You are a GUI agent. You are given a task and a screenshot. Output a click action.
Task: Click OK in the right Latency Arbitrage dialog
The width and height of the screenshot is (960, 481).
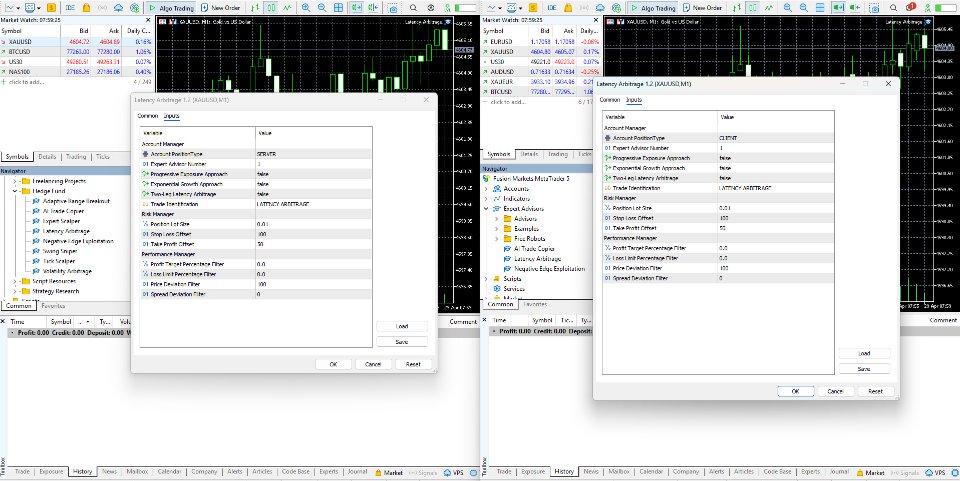pyautogui.click(x=795, y=391)
